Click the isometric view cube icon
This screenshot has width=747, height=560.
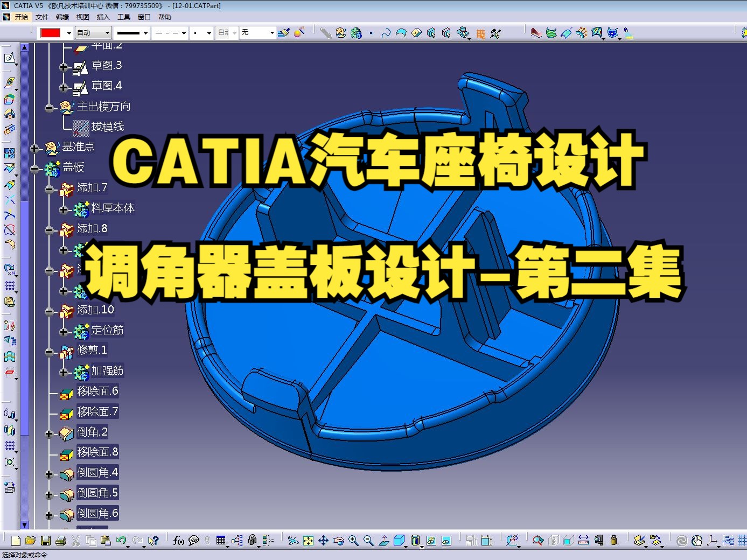coord(399,541)
